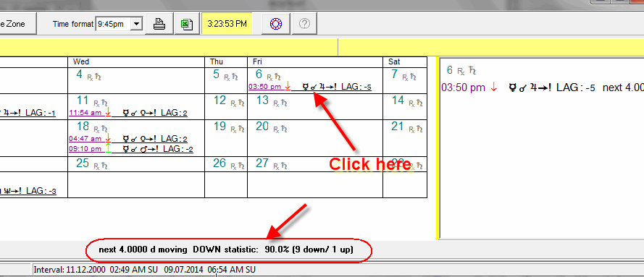Select day 12 Thursday calendar cell
The width and height of the screenshot is (644, 277).
coord(226,106)
